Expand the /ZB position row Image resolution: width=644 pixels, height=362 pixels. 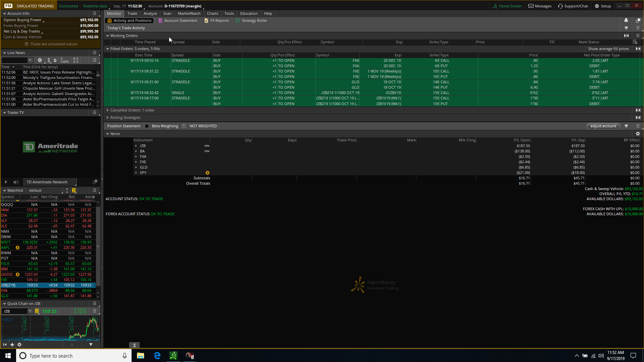coord(136,146)
